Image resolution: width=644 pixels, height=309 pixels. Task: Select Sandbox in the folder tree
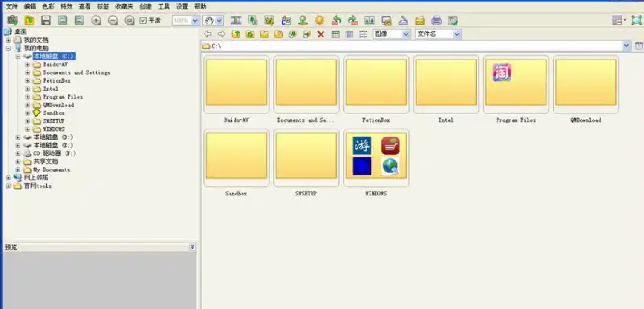pos(54,113)
